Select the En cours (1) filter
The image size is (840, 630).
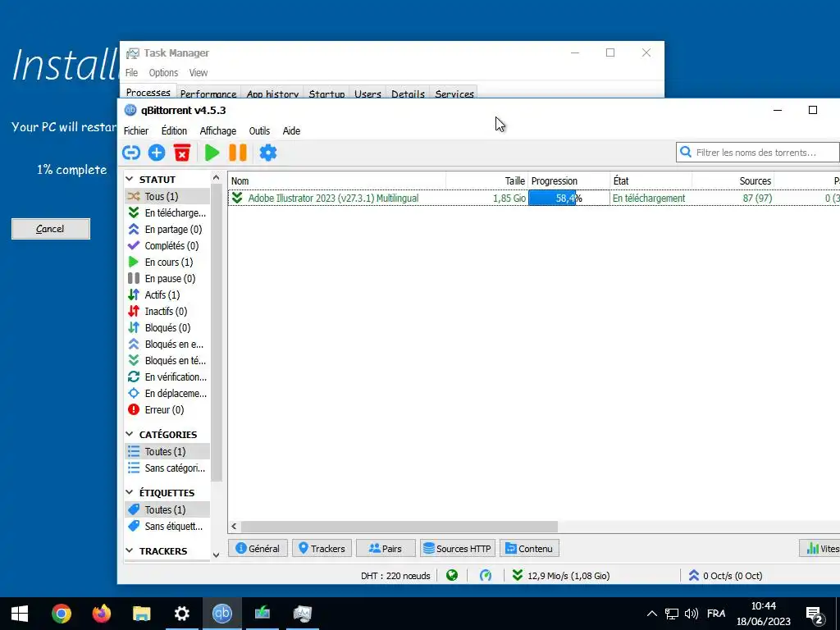[167, 262]
